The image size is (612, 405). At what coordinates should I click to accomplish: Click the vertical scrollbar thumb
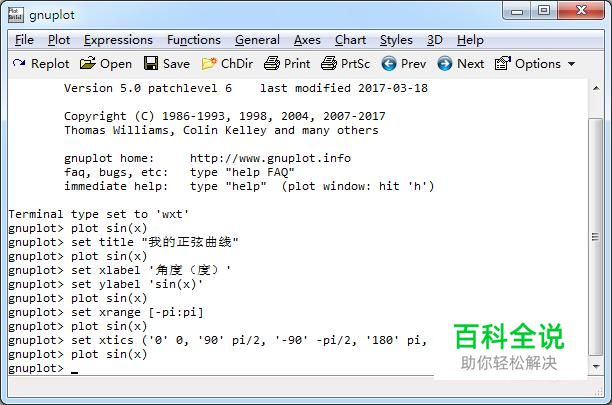(596, 236)
